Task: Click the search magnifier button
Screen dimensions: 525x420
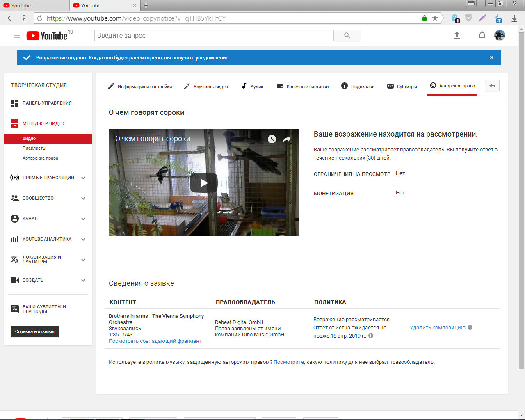Action: (347, 36)
